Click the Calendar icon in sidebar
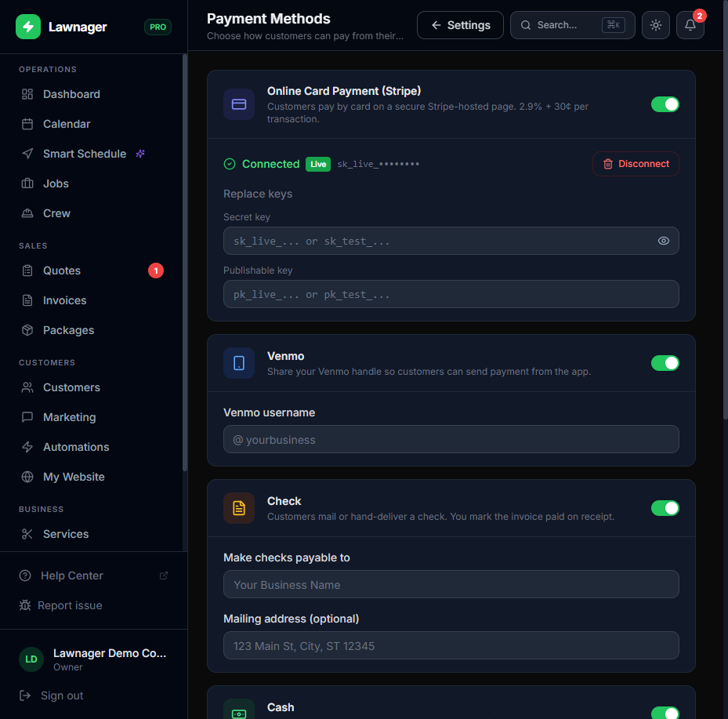 coord(27,124)
